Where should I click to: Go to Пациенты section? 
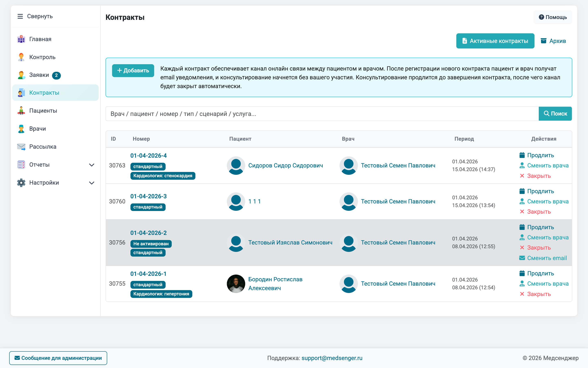pyautogui.click(x=55, y=111)
